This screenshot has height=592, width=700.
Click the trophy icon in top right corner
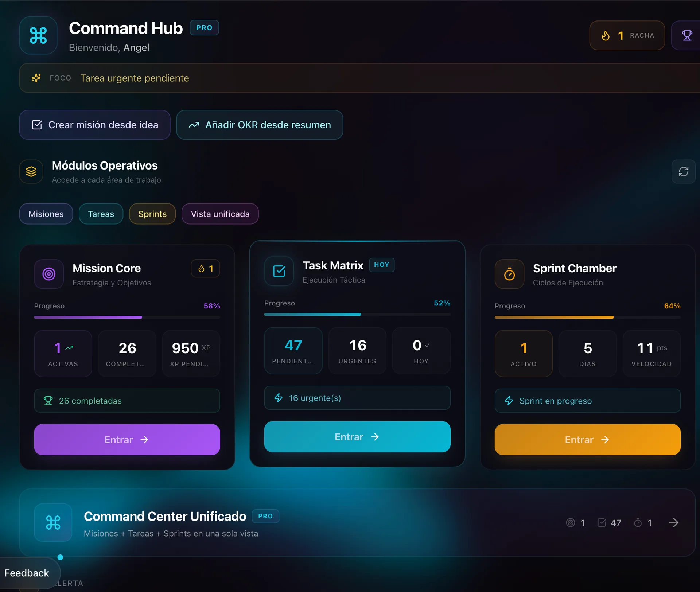[688, 35]
